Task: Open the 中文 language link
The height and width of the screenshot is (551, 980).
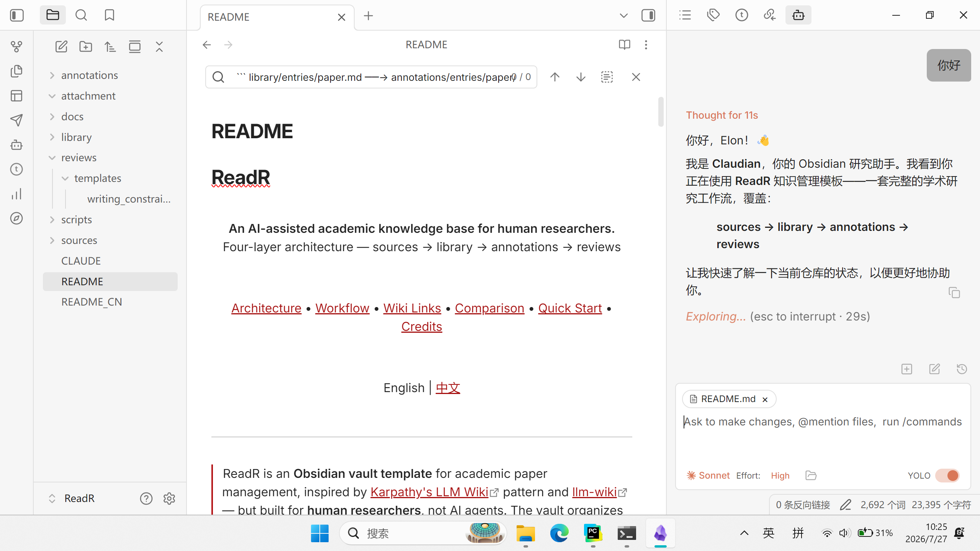Action: coord(448,388)
